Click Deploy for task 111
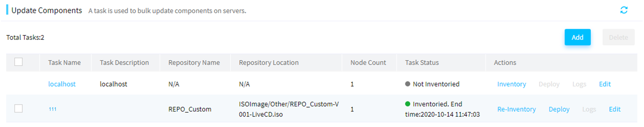Viewport: 644px width, 127px height. tap(559, 109)
